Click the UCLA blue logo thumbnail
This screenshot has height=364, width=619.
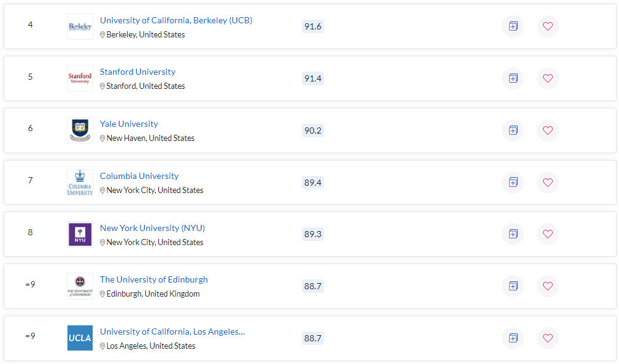click(x=80, y=338)
